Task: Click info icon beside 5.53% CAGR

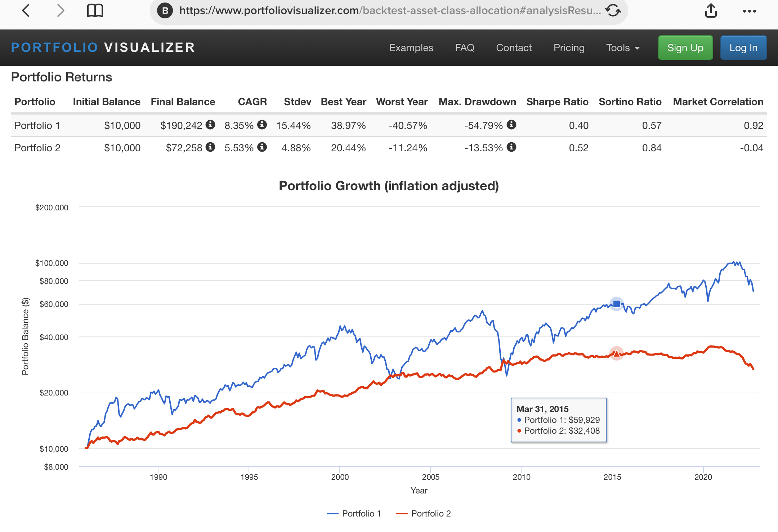Action: (262, 147)
